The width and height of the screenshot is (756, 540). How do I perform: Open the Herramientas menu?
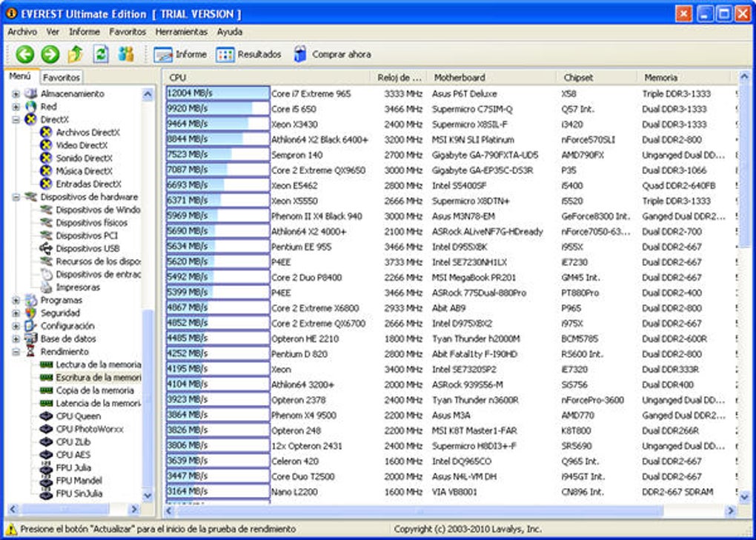pos(181,32)
